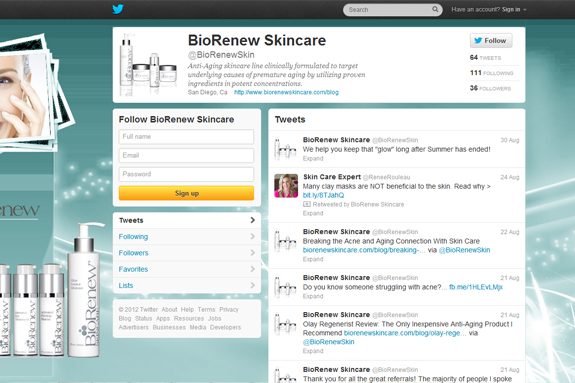Open the About footer link
Image resolution: width=575 pixels, height=383 pixels.
click(169, 310)
